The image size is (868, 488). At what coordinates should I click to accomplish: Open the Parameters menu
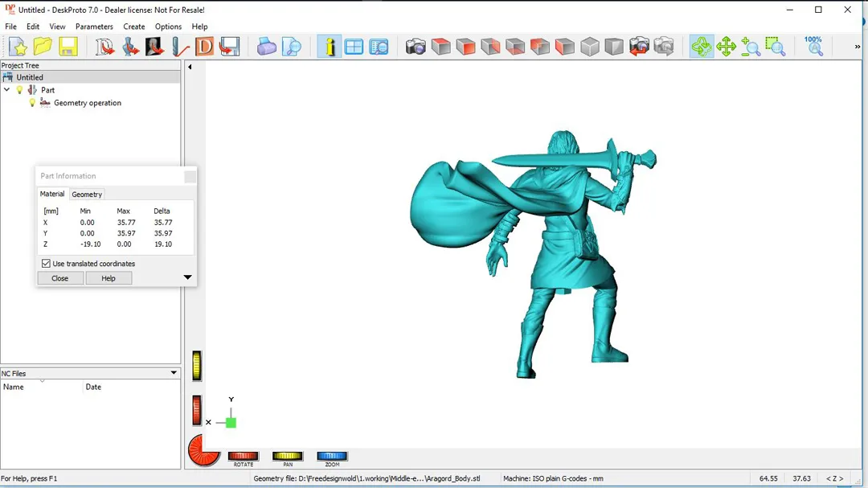tap(94, 27)
